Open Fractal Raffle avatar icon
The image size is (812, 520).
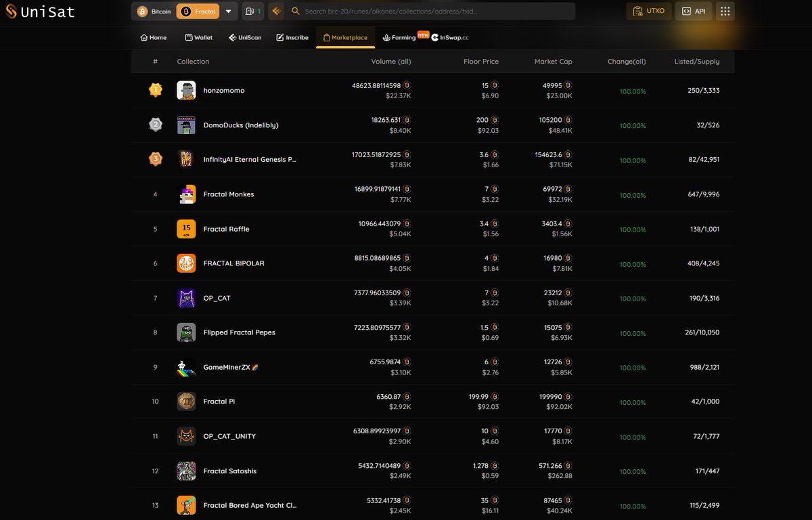(186, 229)
